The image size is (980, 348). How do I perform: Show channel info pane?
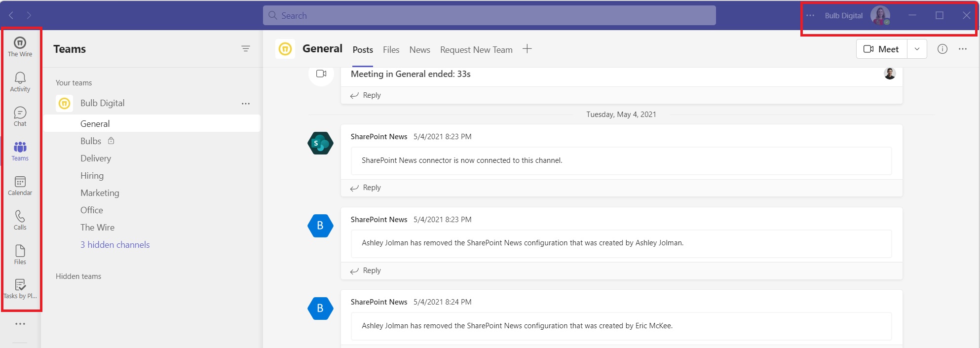click(942, 49)
